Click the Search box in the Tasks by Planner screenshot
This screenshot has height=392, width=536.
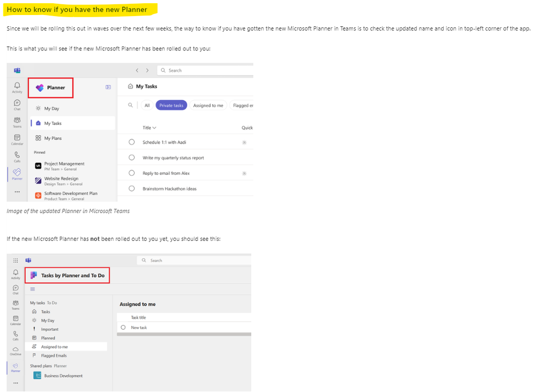click(x=194, y=261)
